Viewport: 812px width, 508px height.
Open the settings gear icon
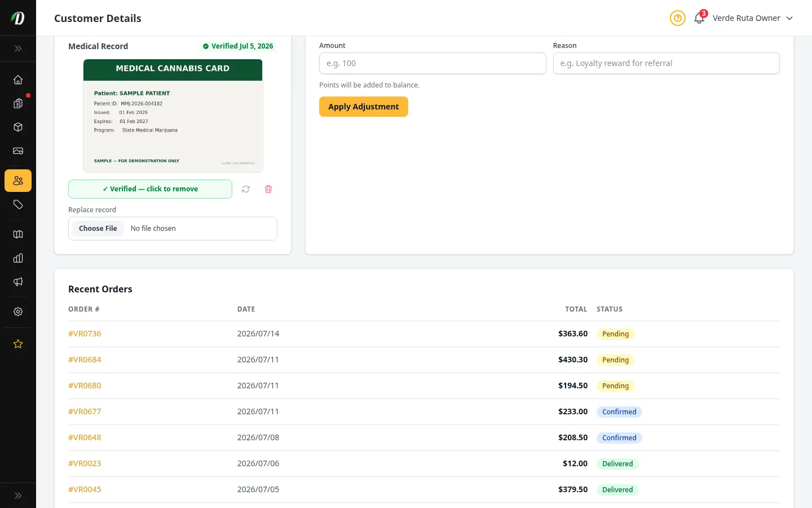click(18, 312)
